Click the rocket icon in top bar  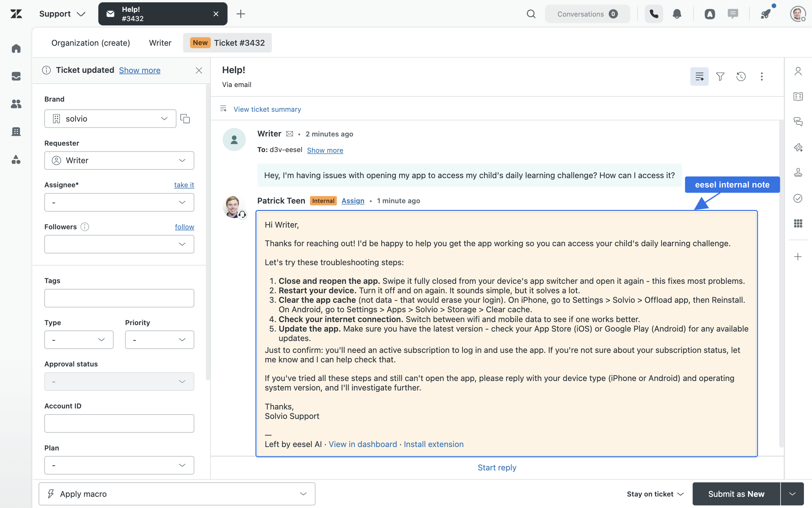(766, 14)
